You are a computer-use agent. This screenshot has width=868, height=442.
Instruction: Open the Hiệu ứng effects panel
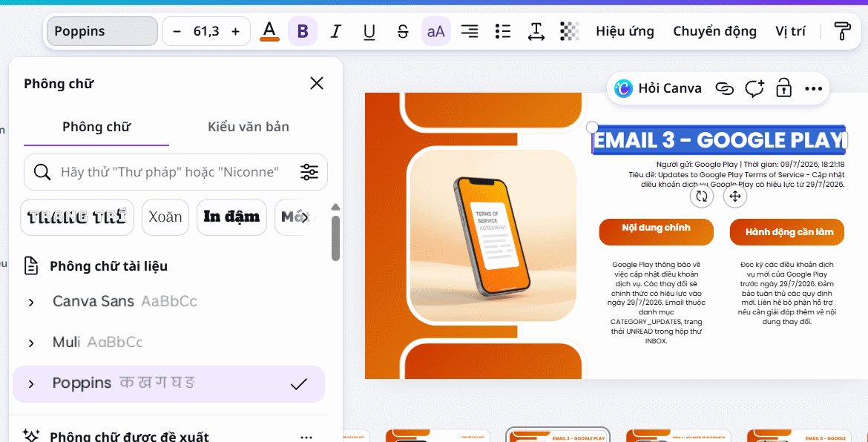(x=625, y=31)
